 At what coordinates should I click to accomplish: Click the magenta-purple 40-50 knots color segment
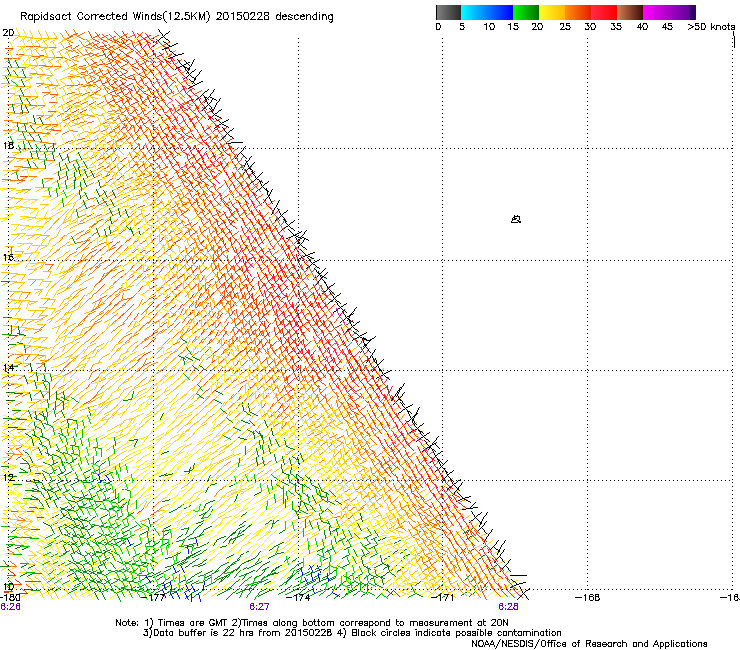[669, 12]
